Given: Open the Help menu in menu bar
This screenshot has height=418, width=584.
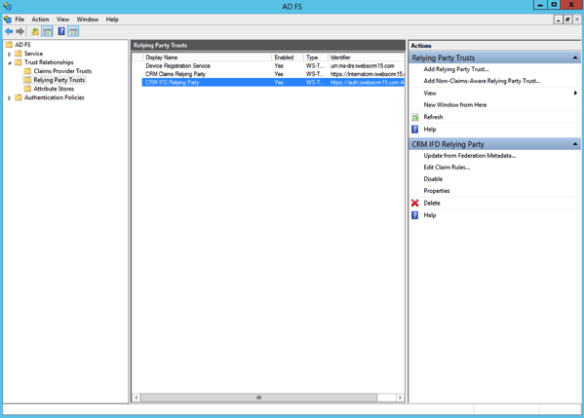Looking at the screenshot, I should (x=112, y=19).
